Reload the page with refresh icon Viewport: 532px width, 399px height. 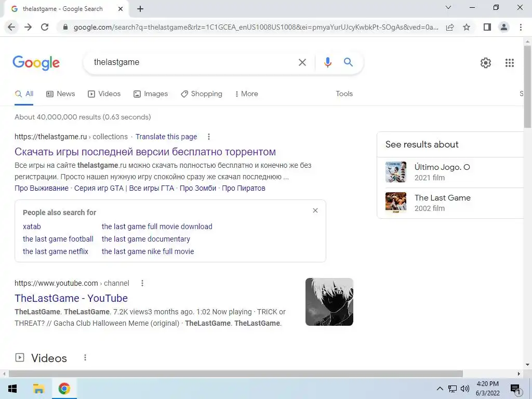[x=45, y=27]
